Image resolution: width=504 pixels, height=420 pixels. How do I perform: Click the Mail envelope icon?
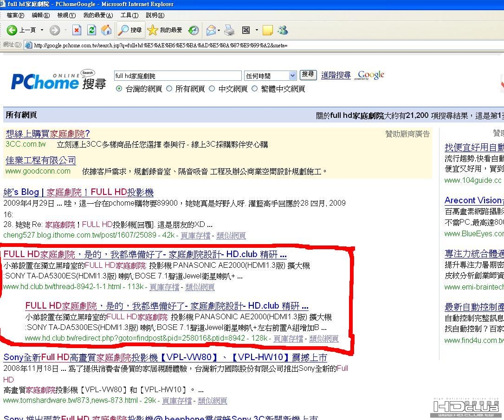click(x=211, y=31)
